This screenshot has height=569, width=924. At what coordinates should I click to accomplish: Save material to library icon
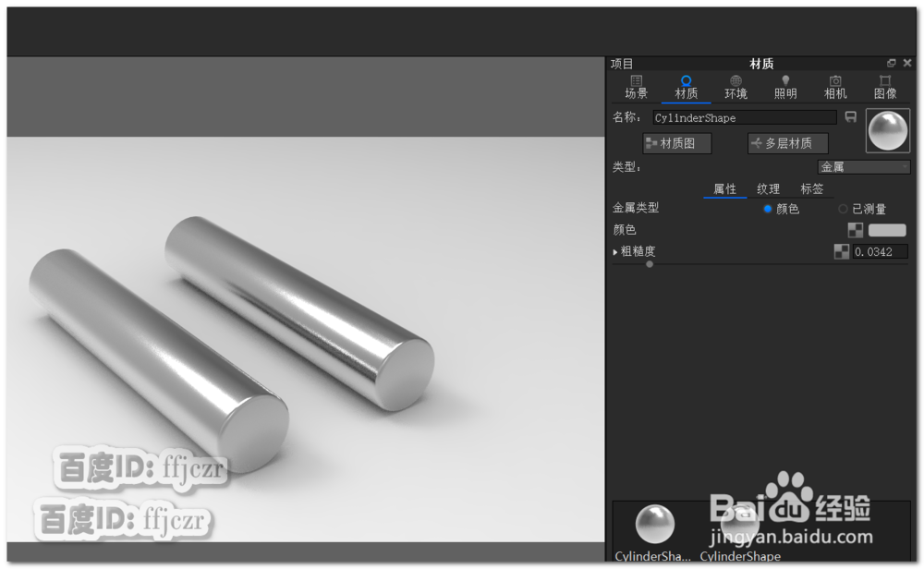(850, 117)
